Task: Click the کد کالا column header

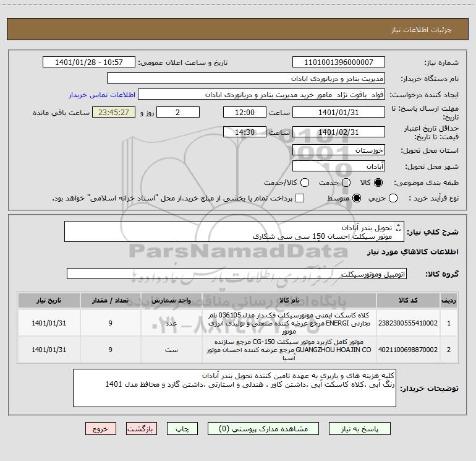Action: pos(408,300)
